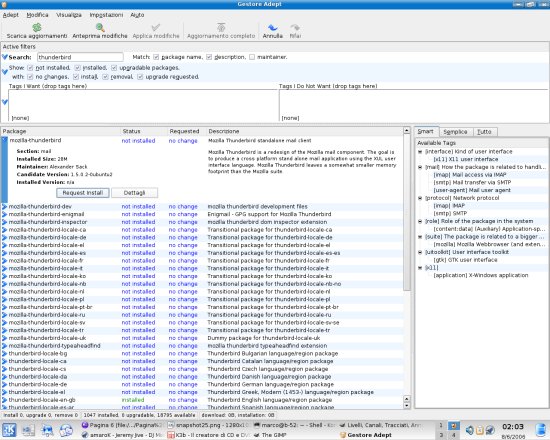This screenshot has height=440, width=550.
Task: Switch to the K3b taskbar entry
Action: pos(209,435)
